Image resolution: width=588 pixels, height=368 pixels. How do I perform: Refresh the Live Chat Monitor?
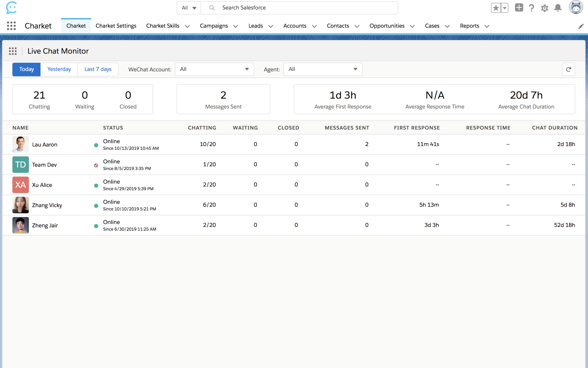[568, 69]
